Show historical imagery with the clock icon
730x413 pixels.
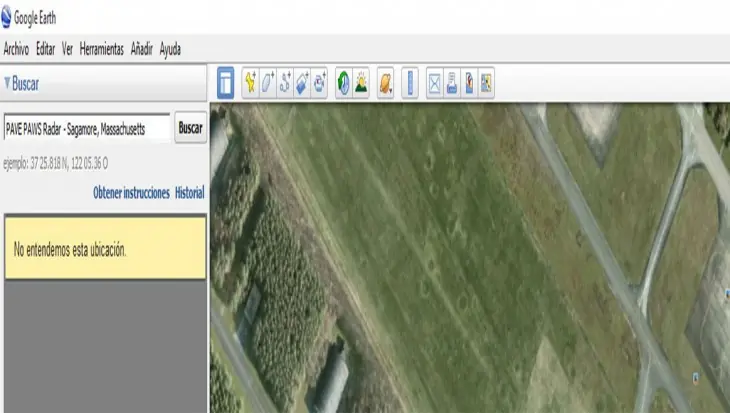344,83
